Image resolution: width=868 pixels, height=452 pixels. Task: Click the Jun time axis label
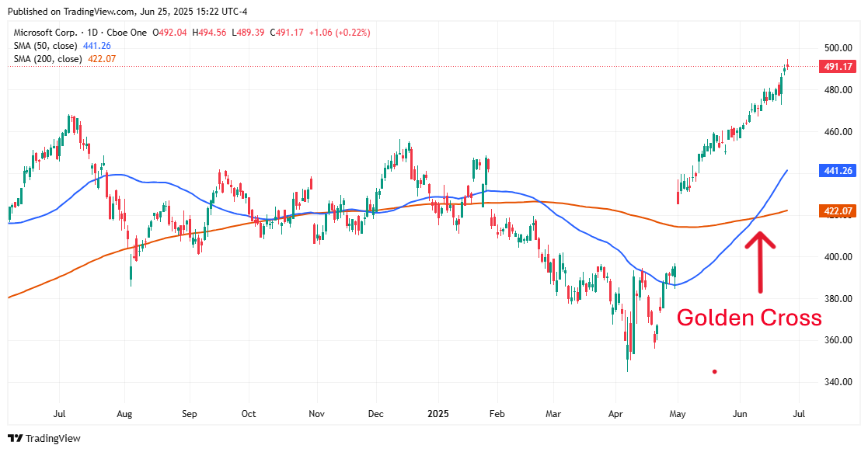pyautogui.click(x=740, y=414)
